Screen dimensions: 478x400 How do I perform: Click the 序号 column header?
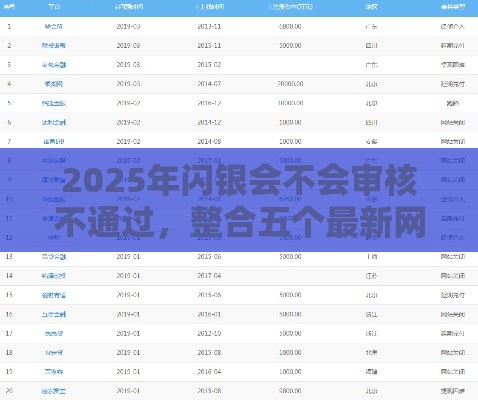9,6
